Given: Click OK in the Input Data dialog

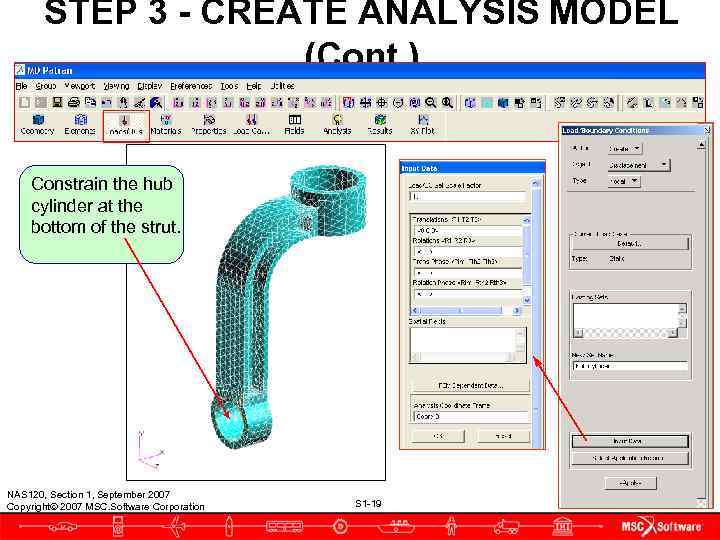Looking at the screenshot, I should pyautogui.click(x=439, y=436).
